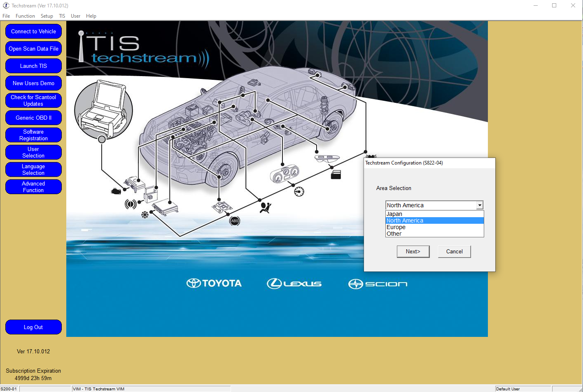Open the TIS menu
Screen dimensions: 583x392
(x=62, y=16)
